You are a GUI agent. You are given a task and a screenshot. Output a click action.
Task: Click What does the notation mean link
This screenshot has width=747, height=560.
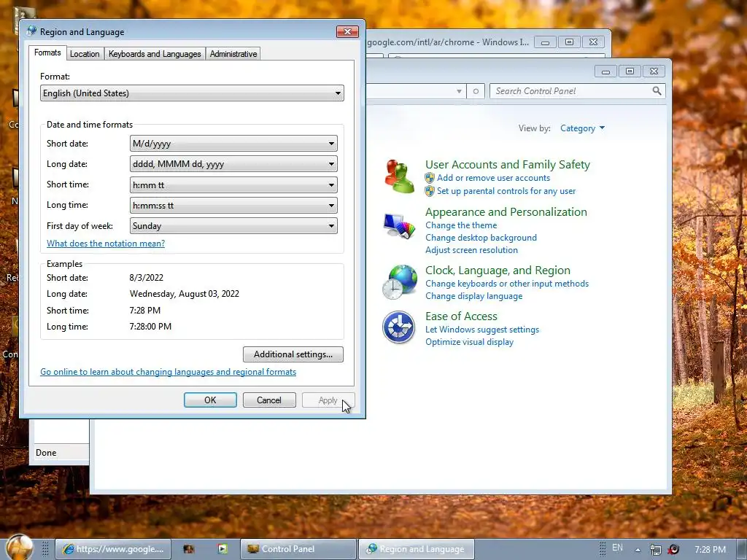(106, 244)
